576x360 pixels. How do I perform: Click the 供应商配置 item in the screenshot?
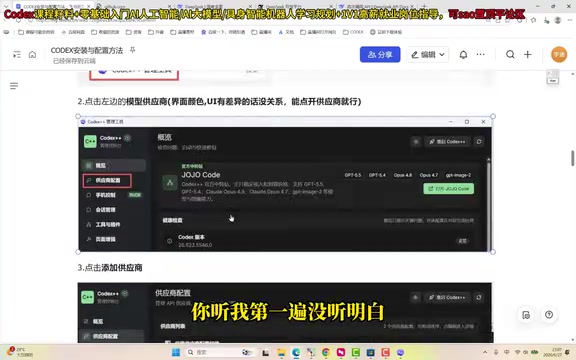(x=107, y=180)
